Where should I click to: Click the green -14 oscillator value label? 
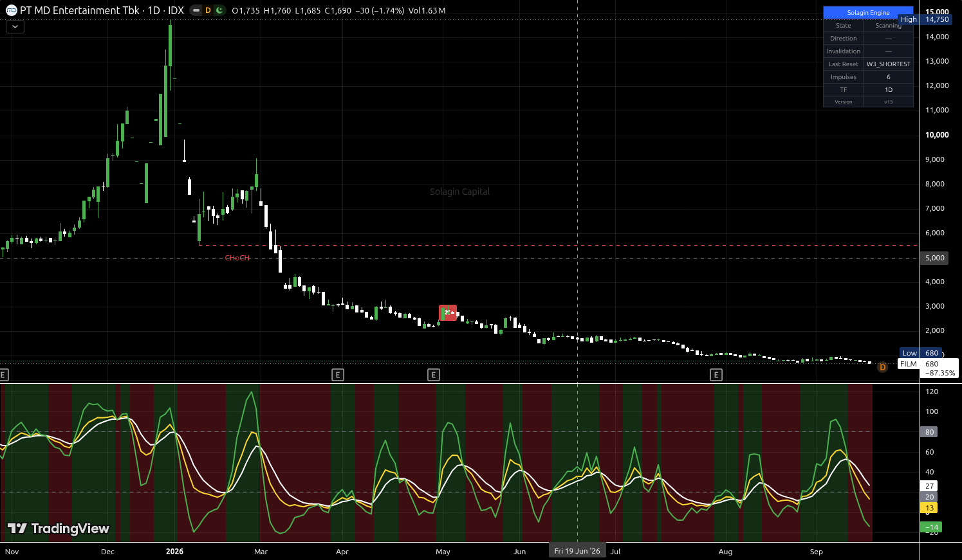click(931, 527)
